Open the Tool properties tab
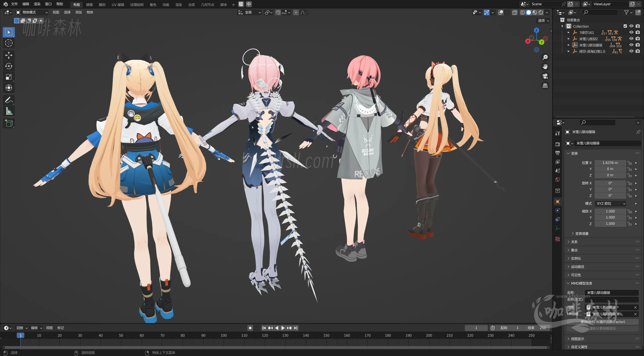This screenshot has height=356, width=644. (557, 133)
